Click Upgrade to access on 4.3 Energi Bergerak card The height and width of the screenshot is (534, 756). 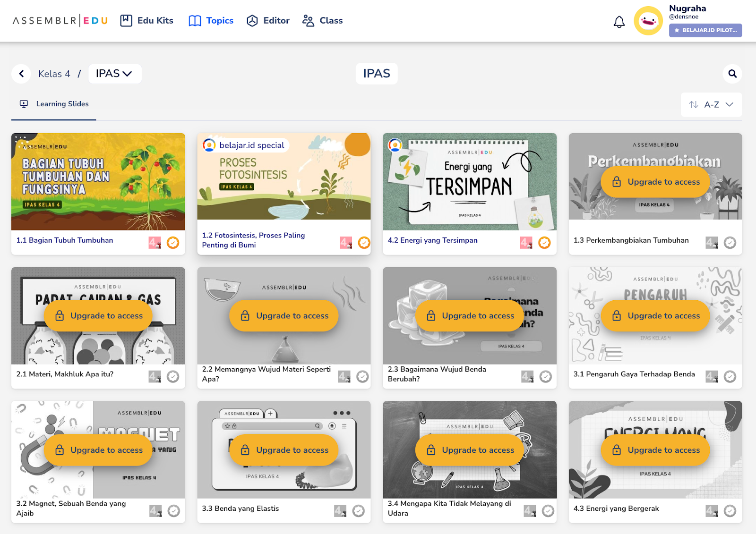655,450
